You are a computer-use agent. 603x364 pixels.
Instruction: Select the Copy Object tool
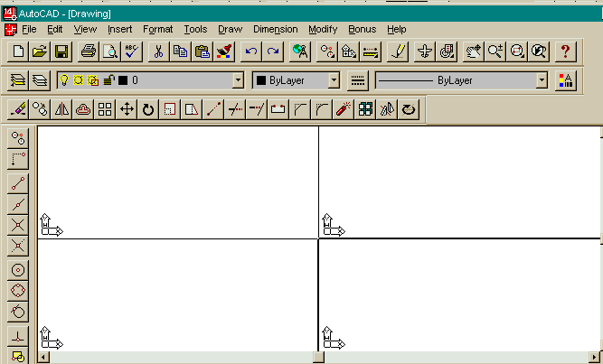click(40, 109)
